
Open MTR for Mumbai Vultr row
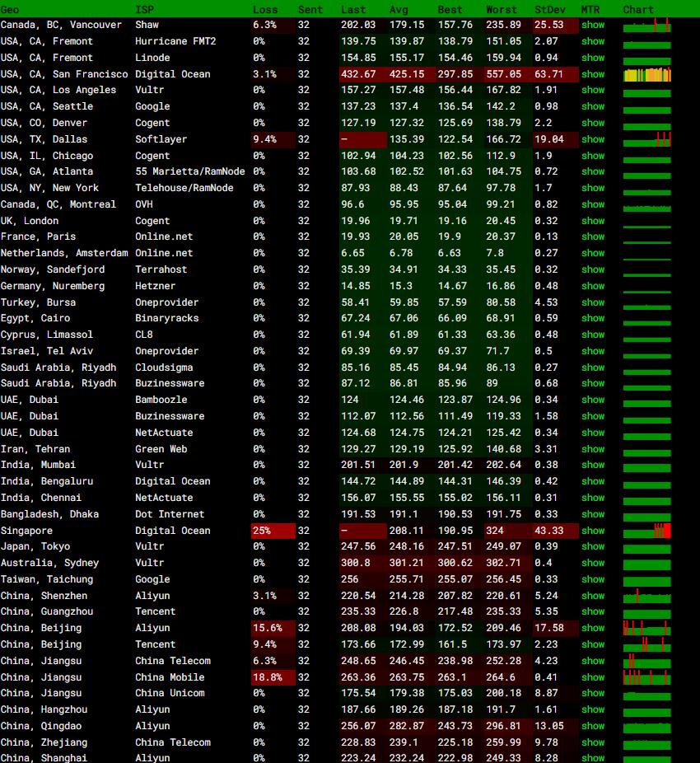click(x=593, y=466)
